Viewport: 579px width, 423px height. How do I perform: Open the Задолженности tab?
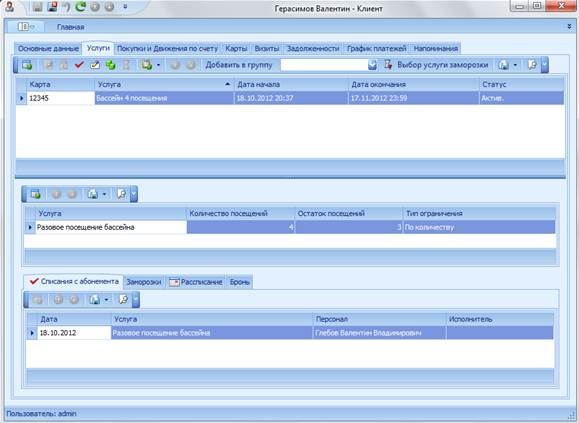pos(313,48)
